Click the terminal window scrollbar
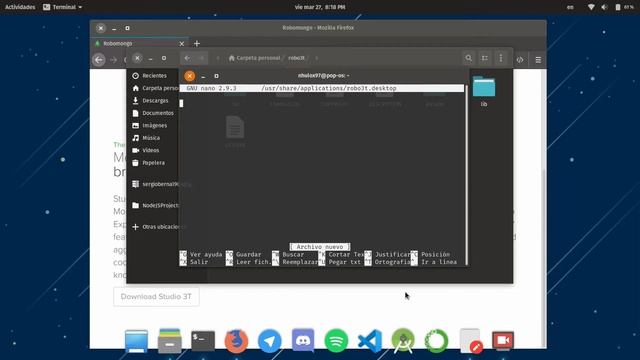 click(x=467, y=176)
